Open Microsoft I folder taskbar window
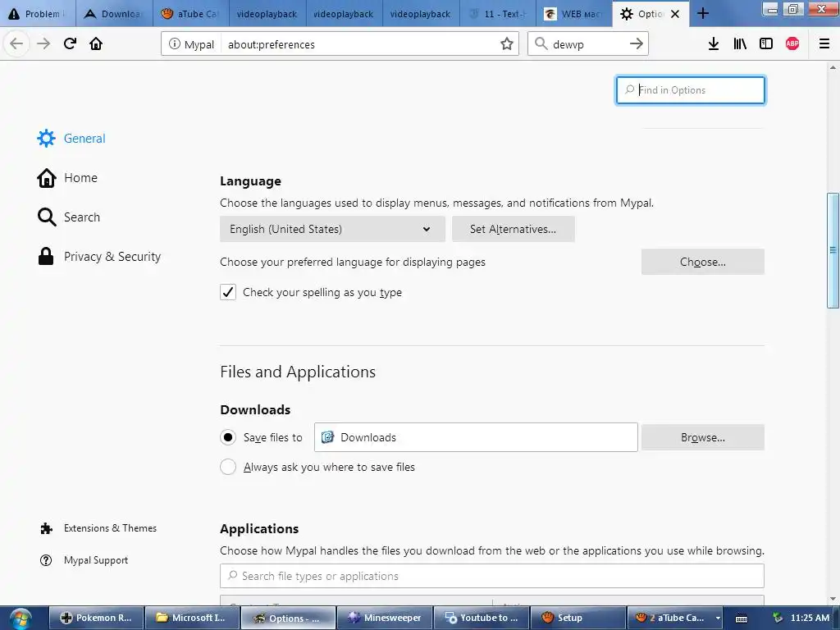Viewport: 840px width, 630px height. (x=193, y=619)
